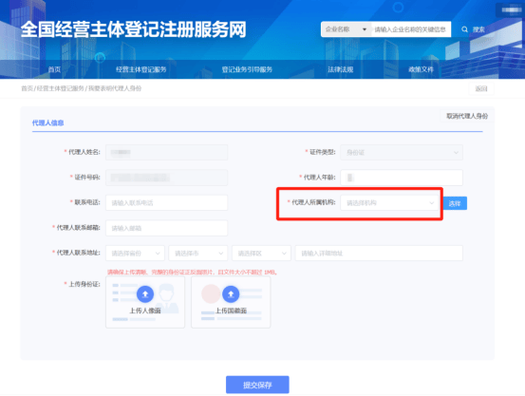Viewport: 525px width, 396px height.
Task: Click the upload icon for 上传人像面
Action: tap(145, 294)
